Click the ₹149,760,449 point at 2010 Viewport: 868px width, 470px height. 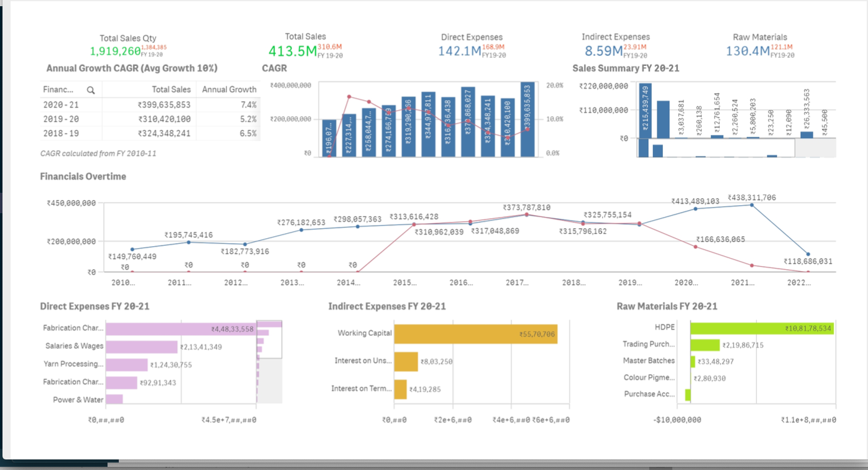(x=132, y=249)
